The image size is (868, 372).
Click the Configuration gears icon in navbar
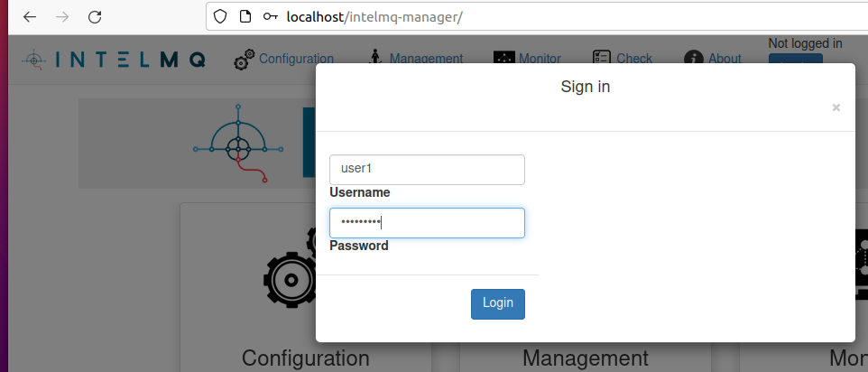coord(245,60)
